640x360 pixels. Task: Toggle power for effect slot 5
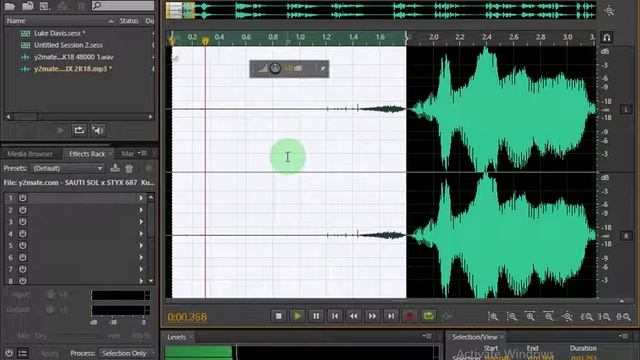click(23, 245)
